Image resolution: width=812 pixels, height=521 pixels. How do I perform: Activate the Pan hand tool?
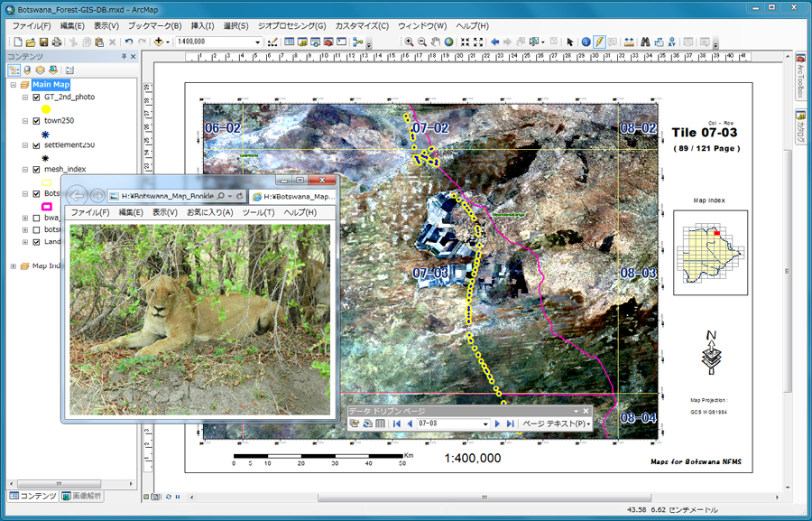pos(436,42)
